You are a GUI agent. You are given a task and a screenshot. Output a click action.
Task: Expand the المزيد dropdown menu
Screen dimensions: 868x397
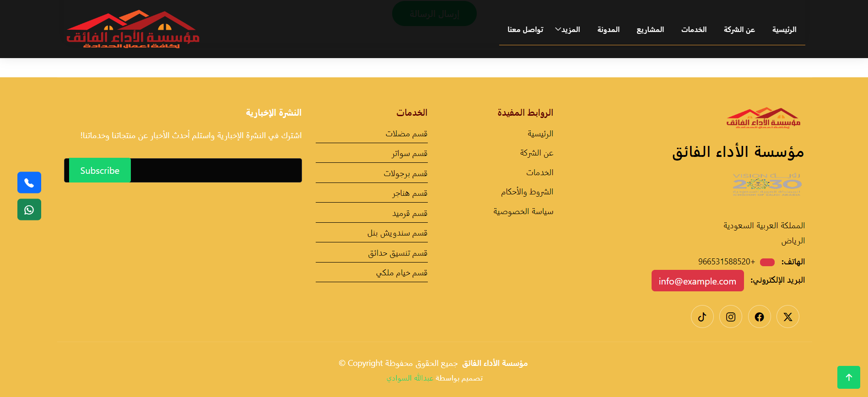[x=567, y=30]
